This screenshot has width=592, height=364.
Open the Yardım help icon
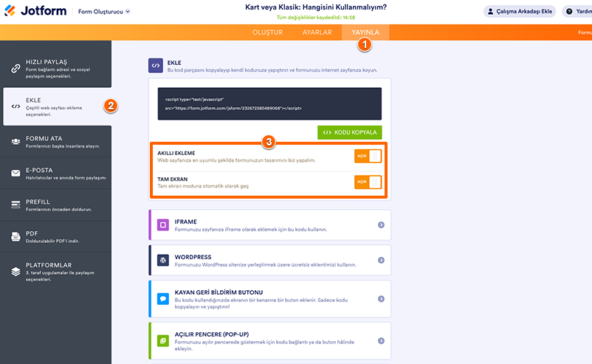click(x=569, y=11)
